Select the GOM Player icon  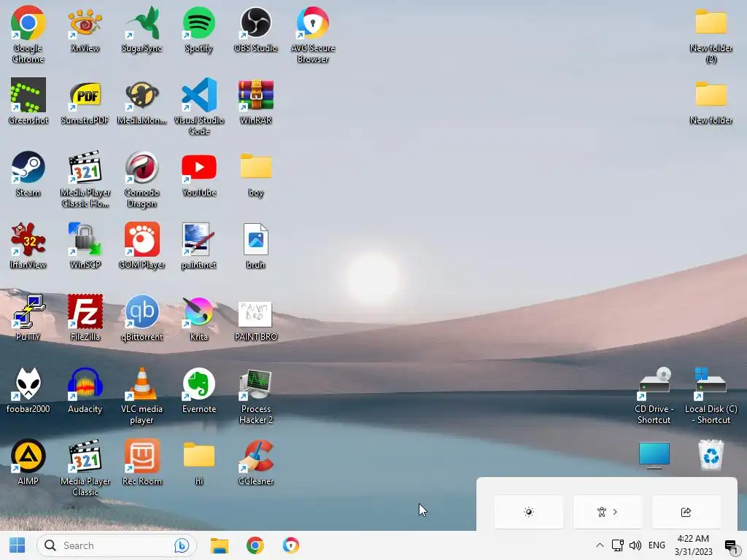142,245
